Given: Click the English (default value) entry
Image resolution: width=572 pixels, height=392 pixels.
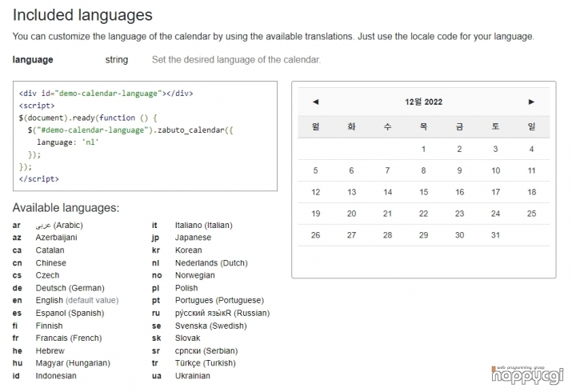Looking at the screenshot, I should (77, 300).
